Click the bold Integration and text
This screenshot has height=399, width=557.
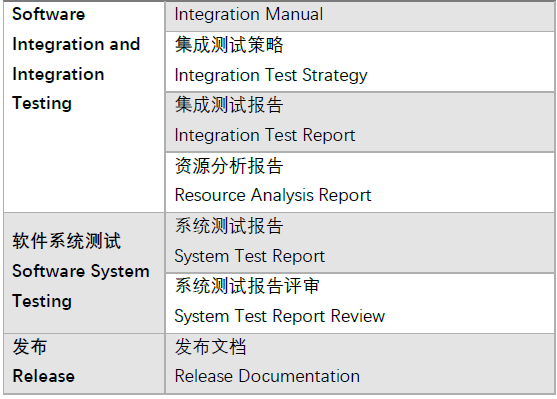tap(76, 44)
